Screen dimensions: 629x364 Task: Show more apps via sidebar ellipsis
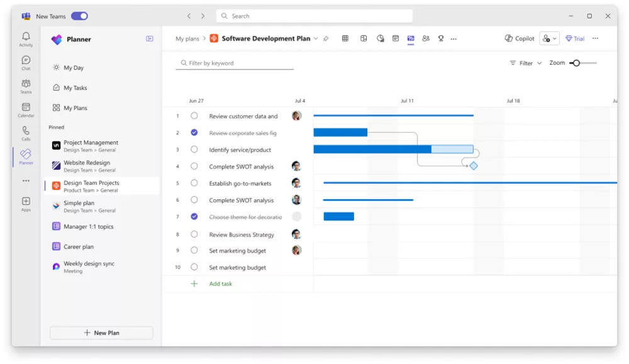(26, 181)
